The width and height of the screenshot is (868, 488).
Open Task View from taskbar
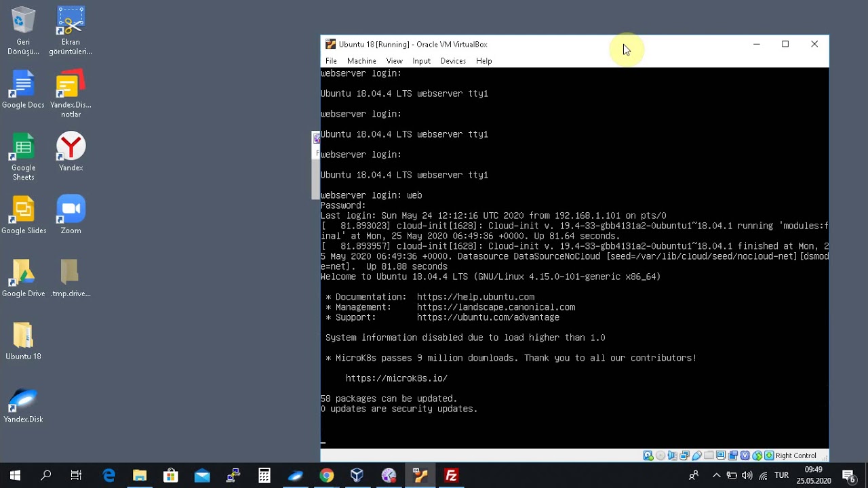tap(76, 476)
